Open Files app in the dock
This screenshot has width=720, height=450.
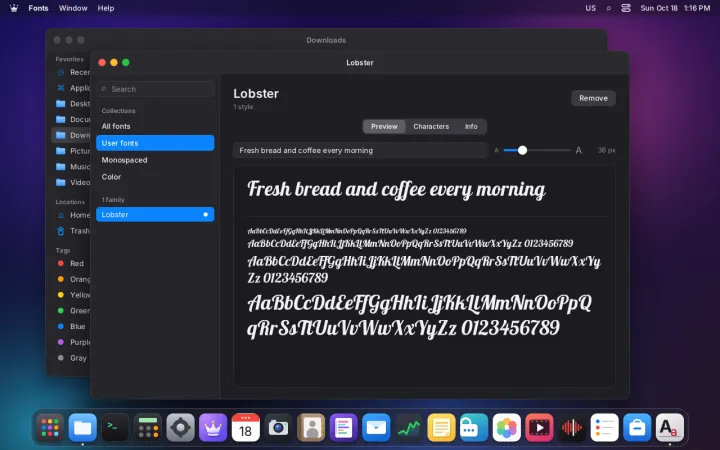pos(83,428)
